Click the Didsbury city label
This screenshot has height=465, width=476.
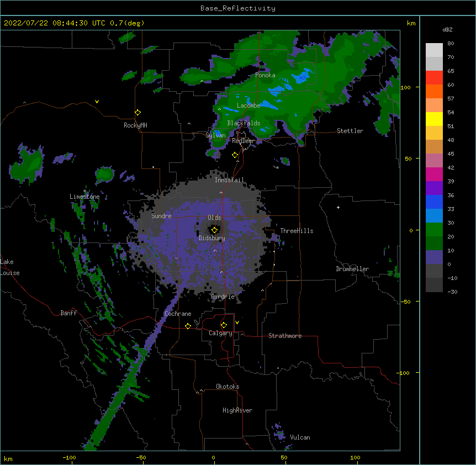click(x=212, y=238)
